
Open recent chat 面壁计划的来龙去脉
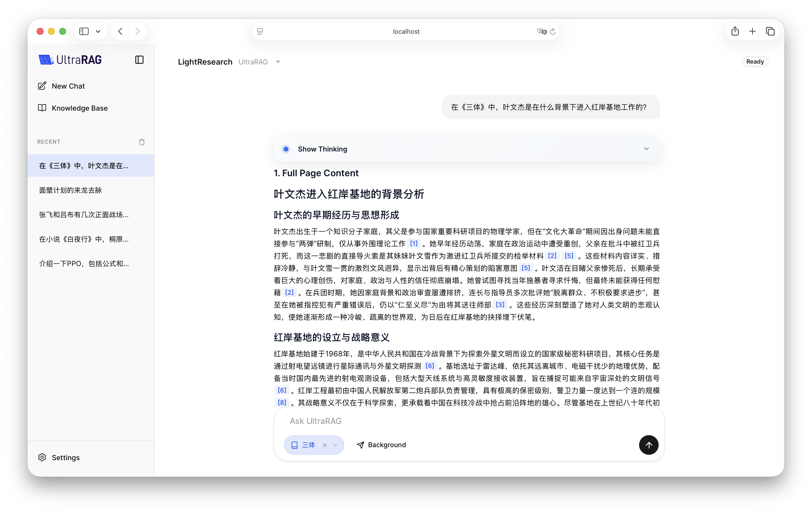point(70,190)
